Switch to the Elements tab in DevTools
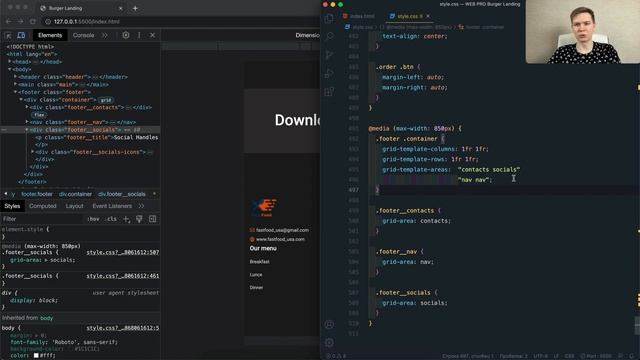The image size is (640, 360). point(50,36)
